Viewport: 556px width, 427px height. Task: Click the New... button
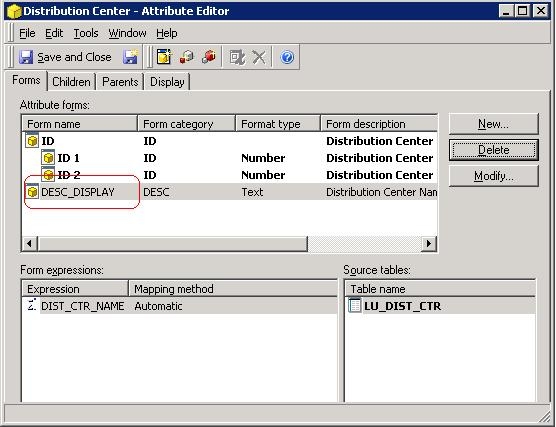493,124
